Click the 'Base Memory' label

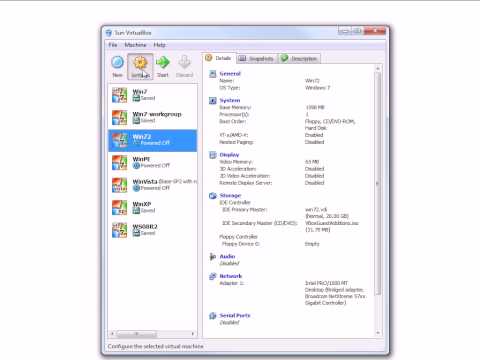click(235, 107)
